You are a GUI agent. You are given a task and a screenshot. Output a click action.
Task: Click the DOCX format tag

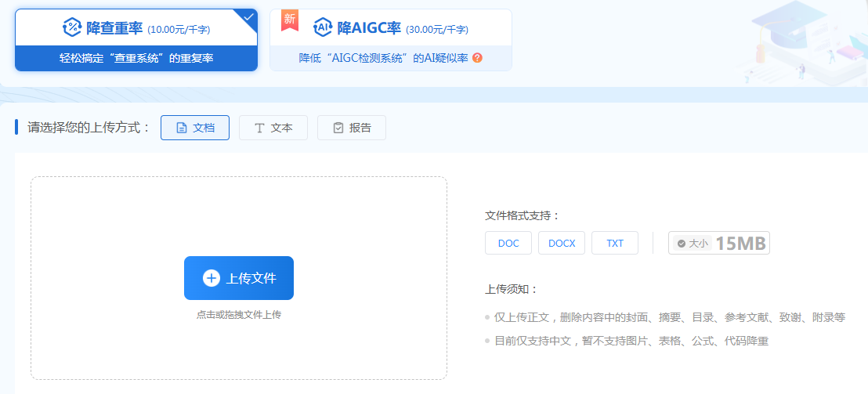(562, 243)
